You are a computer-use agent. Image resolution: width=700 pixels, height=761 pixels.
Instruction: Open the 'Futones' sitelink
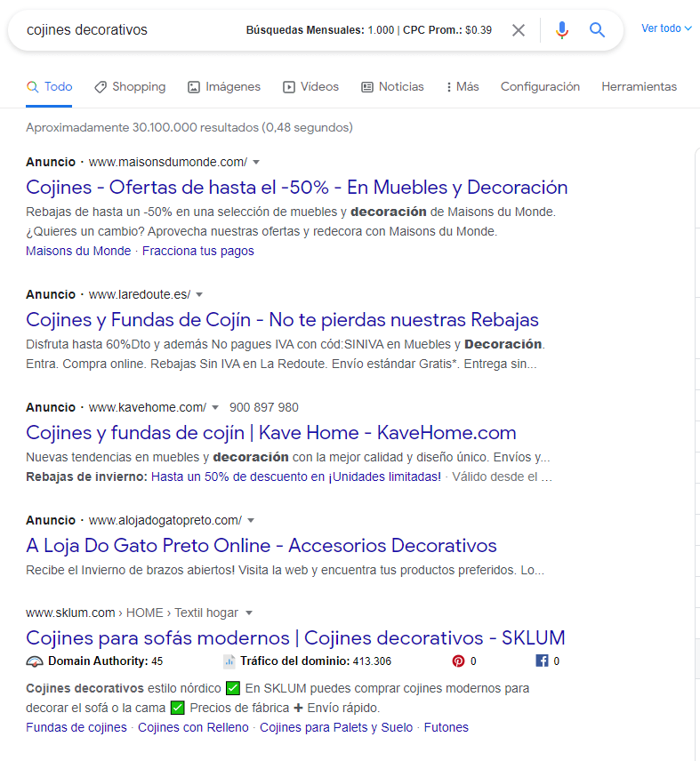(x=447, y=727)
